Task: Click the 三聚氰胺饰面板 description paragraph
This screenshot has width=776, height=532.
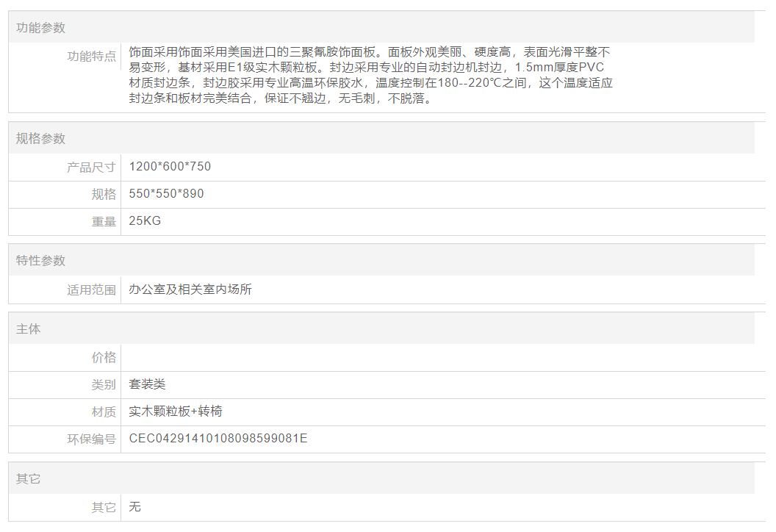Action: (370, 76)
